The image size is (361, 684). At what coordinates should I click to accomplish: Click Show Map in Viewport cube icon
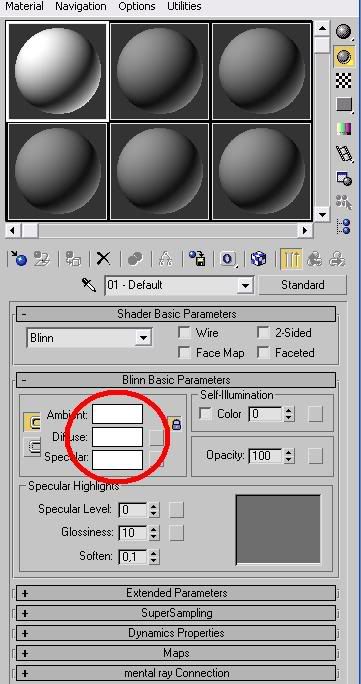click(258, 259)
